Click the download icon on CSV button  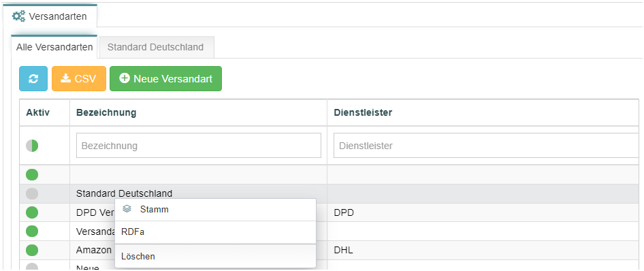(66, 78)
